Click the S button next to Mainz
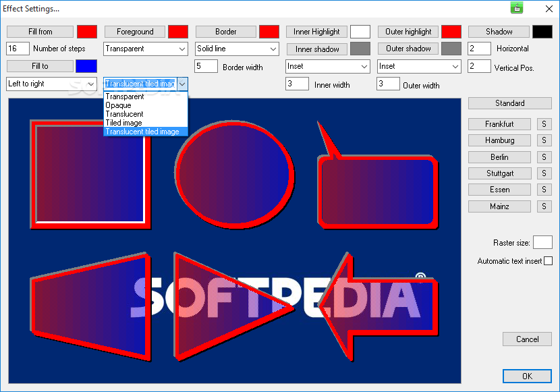The image size is (560, 392). click(x=544, y=206)
